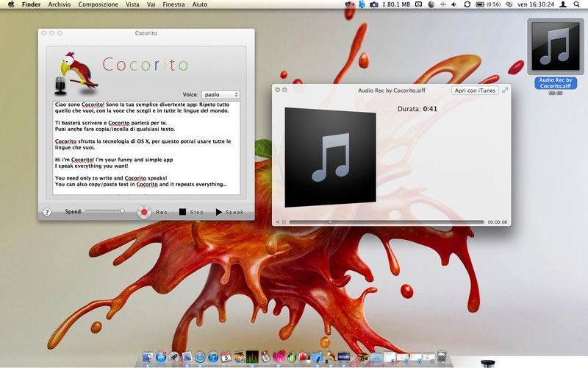Click the Apri con iTunes button
This screenshot has height=368, width=588.
[x=475, y=90]
